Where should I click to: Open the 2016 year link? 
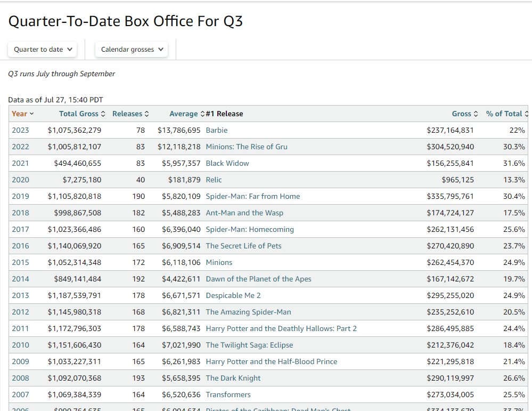(20, 246)
